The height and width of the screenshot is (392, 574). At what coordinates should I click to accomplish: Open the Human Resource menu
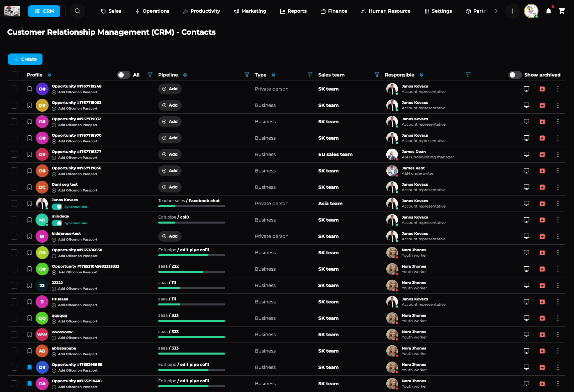tap(385, 11)
